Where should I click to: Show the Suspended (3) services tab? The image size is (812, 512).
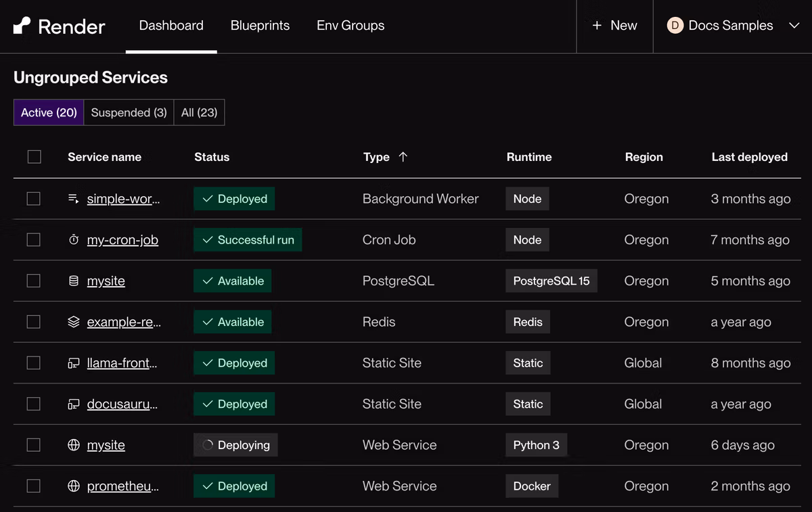(129, 113)
